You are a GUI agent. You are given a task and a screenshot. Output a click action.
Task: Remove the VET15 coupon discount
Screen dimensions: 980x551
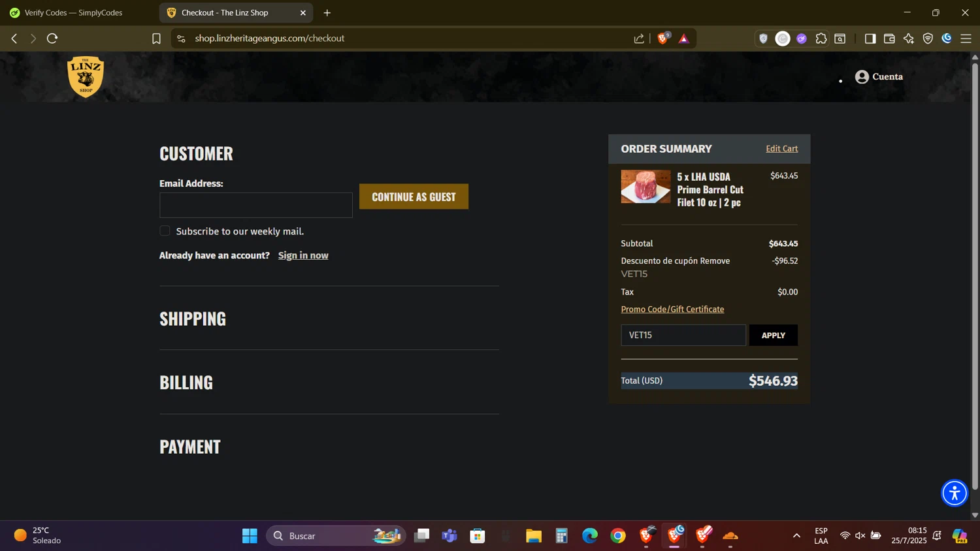(x=715, y=260)
